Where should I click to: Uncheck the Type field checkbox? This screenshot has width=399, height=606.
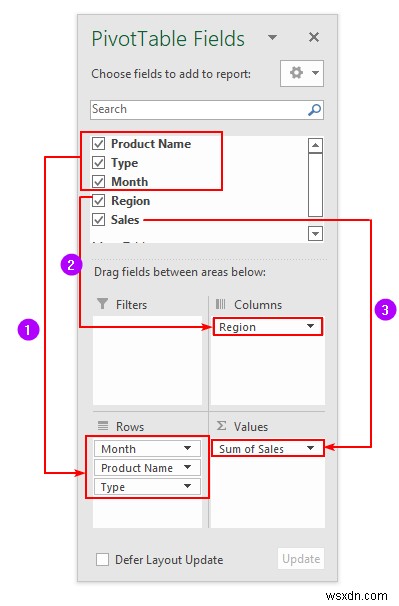[x=99, y=163]
